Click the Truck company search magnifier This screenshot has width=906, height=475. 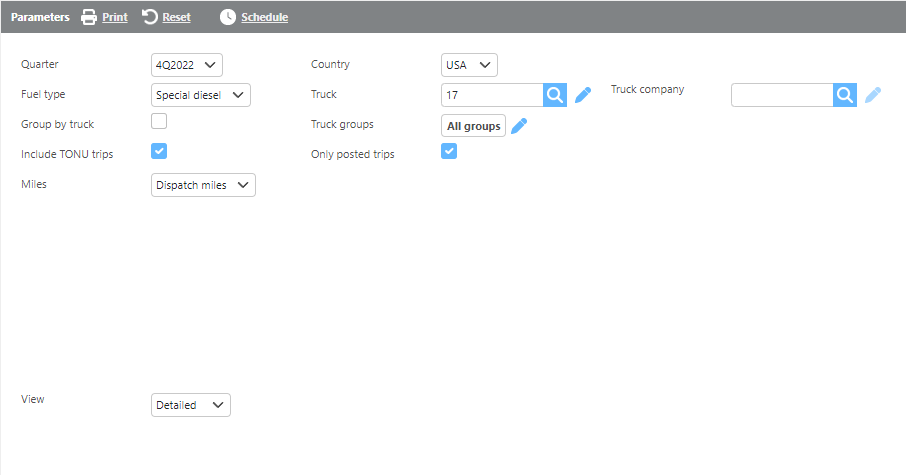tap(845, 95)
